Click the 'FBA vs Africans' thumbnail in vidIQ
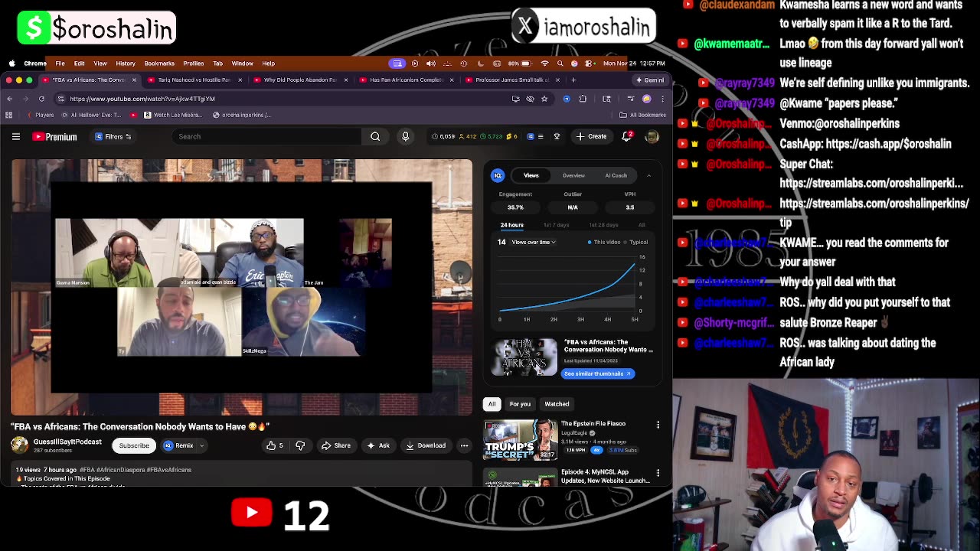The width and height of the screenshot is (980, 551). [x=524, y=357]
